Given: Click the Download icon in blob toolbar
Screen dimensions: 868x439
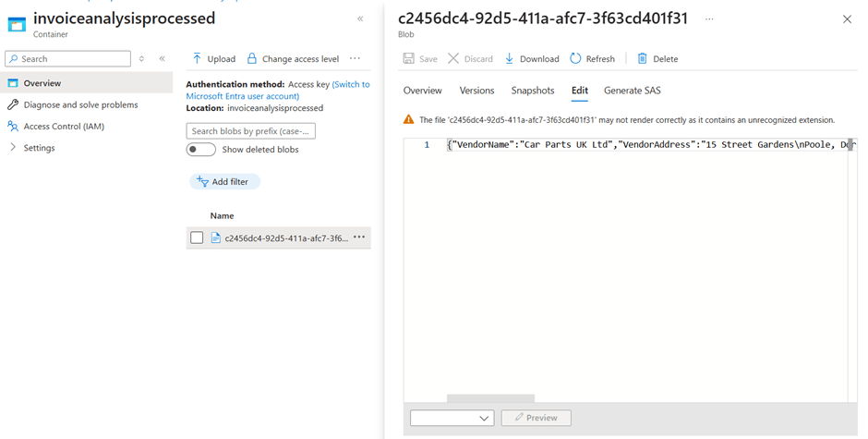Looking at the screenshot, I should pos(509,58).
